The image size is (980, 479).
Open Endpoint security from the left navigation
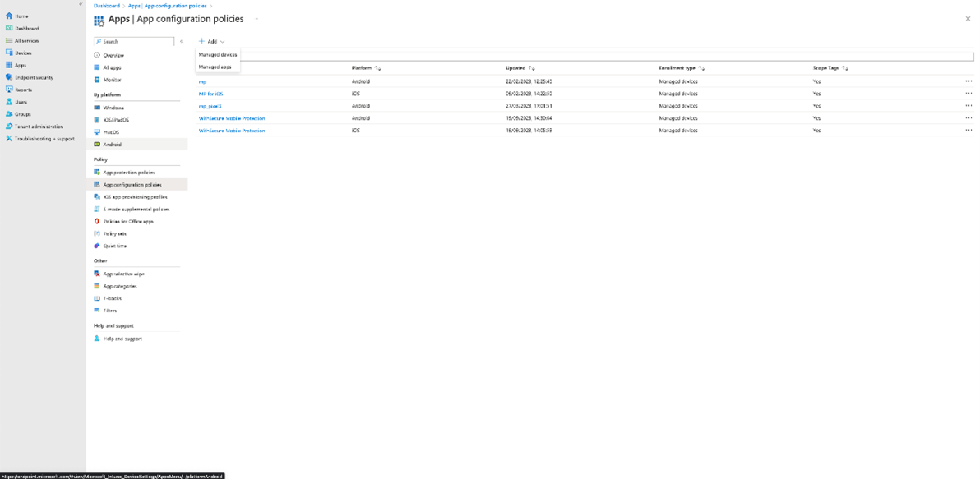[35, 77]
